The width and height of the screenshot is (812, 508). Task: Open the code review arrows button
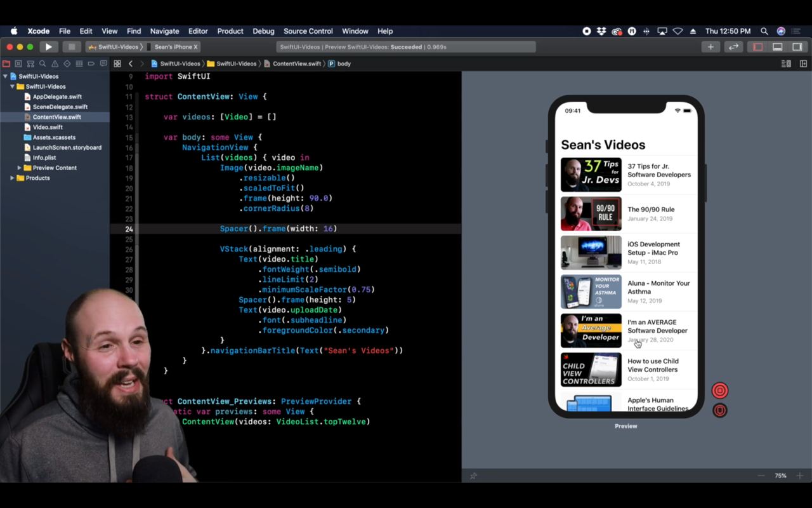tap(733, 47)
